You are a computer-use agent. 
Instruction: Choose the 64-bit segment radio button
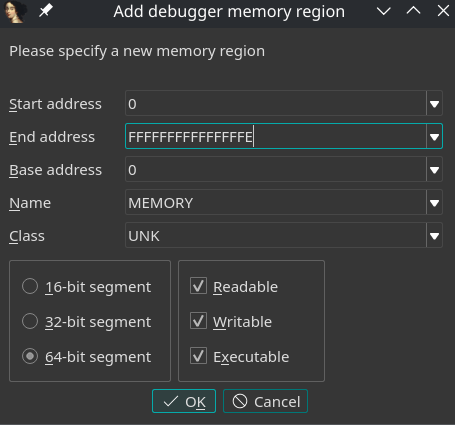(x=30, y=356)
